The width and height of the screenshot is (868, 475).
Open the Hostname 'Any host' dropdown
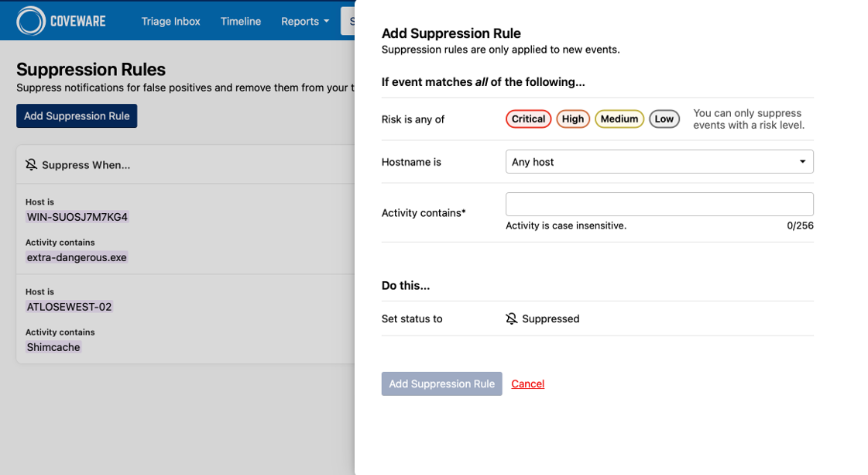coord(658,162)
